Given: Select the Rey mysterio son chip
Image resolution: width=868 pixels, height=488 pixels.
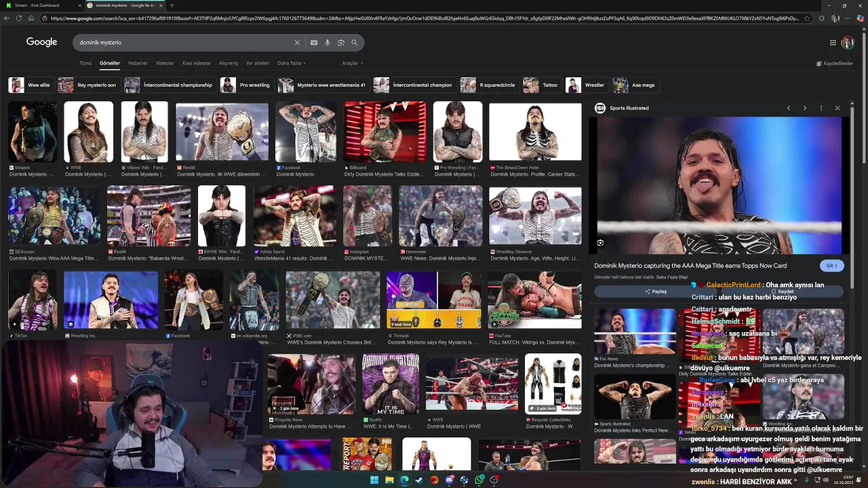Looking at the screenshot, I should [x=88, y=85].
